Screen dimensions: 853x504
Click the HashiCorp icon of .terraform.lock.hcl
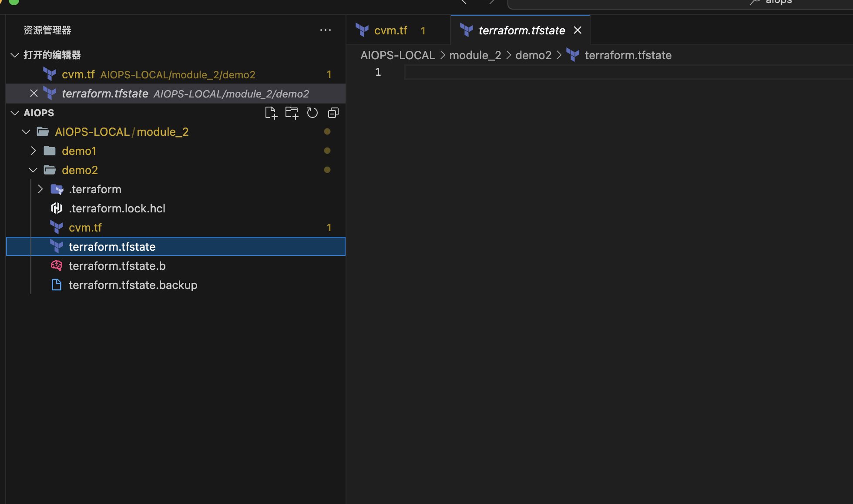[x=57, y=208]
